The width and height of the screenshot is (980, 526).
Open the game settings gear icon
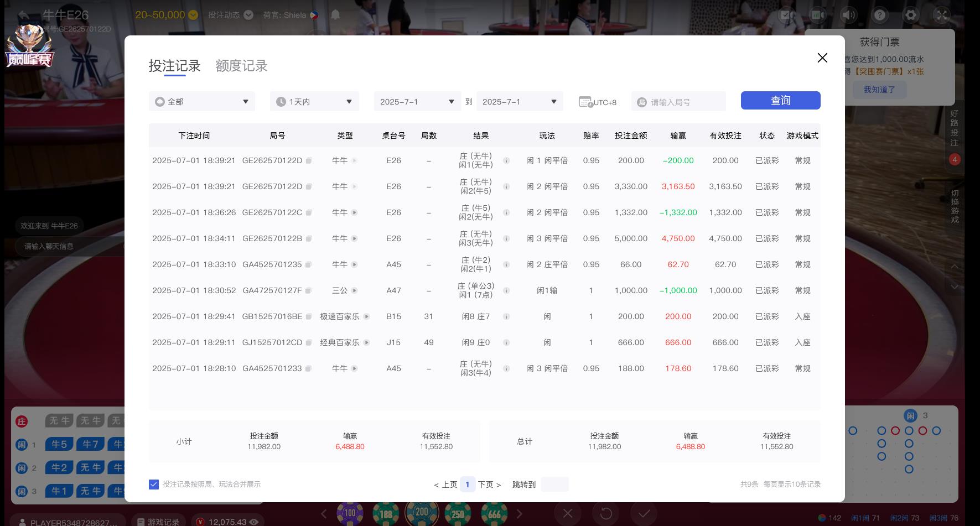[x=910, y=15]
